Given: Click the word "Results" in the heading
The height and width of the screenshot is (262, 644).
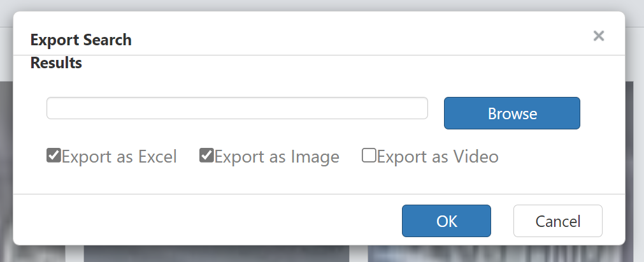Looking at the screenshot, I should tap(56, 63).
